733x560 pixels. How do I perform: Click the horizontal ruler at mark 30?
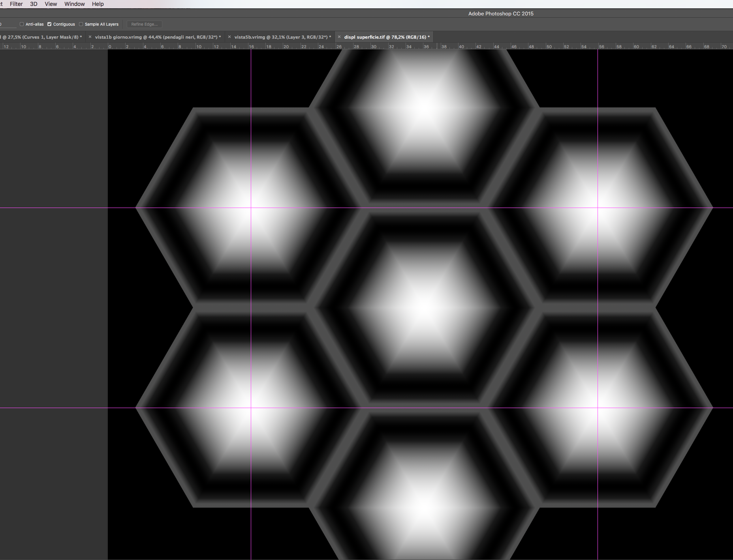tap(374, 47)
